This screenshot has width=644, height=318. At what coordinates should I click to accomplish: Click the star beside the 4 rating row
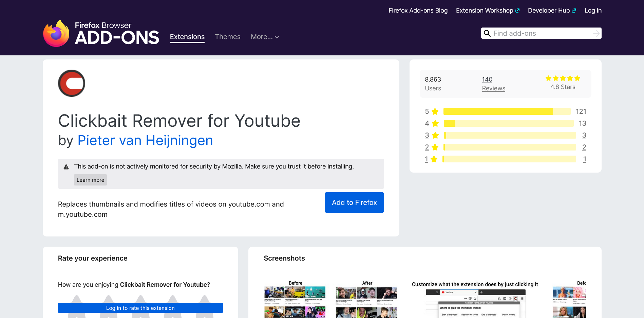pyautogui.click(x=435, y=123)
